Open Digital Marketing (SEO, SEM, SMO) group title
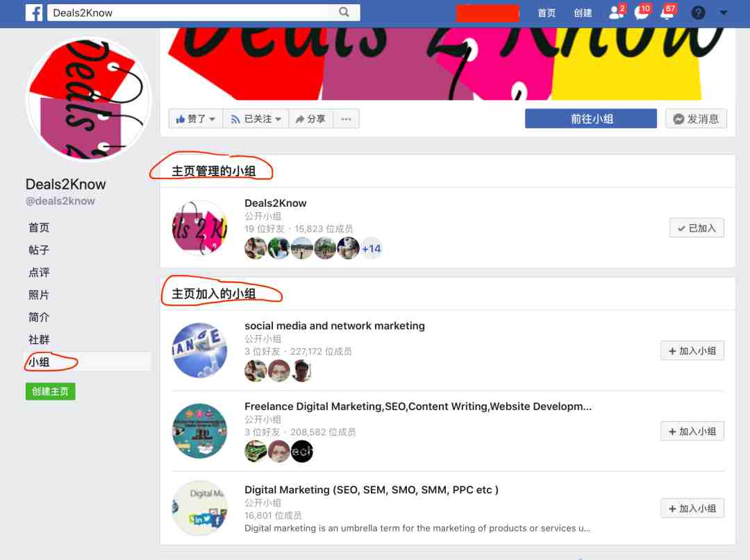This screenshot has width=750, height=560. tap(371, 490)
